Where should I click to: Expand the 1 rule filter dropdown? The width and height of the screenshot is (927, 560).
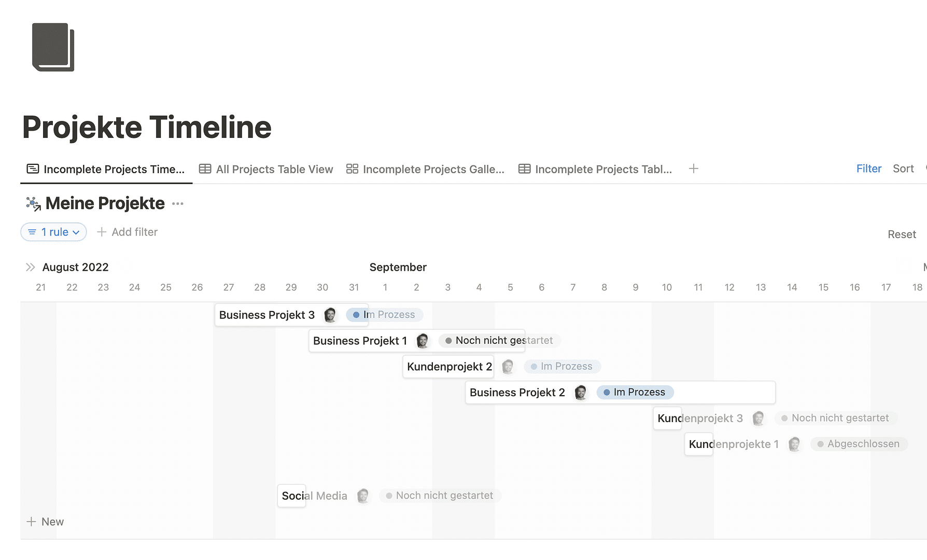click(x=54, y=232)
